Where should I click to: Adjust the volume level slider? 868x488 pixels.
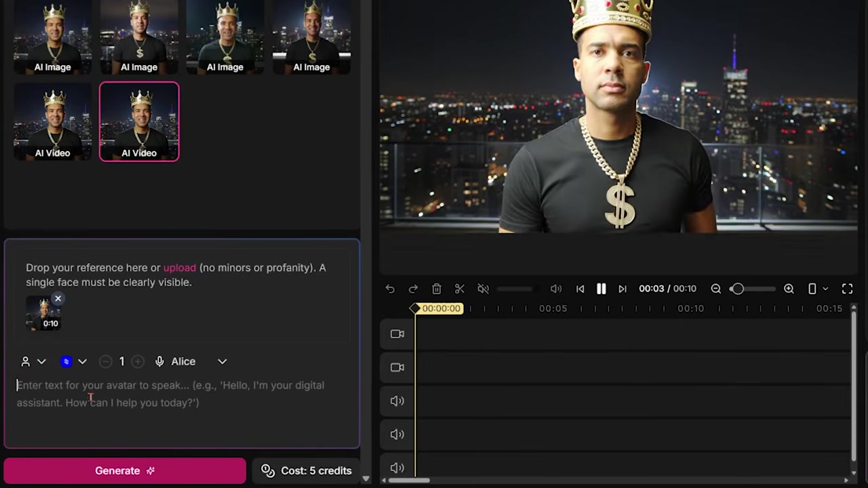(514, 289)
